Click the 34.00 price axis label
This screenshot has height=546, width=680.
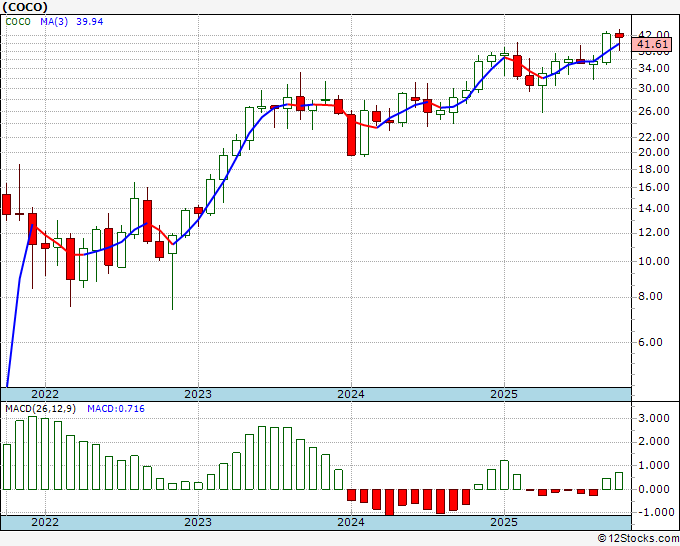coord(654,68)
